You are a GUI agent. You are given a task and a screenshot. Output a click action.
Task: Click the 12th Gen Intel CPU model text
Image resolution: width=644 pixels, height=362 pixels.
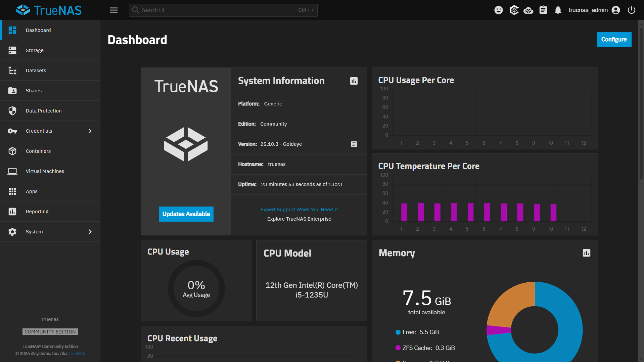tap(312, 290)
